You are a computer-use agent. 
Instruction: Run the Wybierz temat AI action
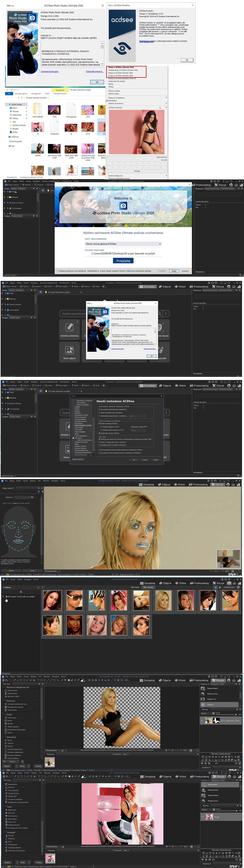(x=213, y=790)
